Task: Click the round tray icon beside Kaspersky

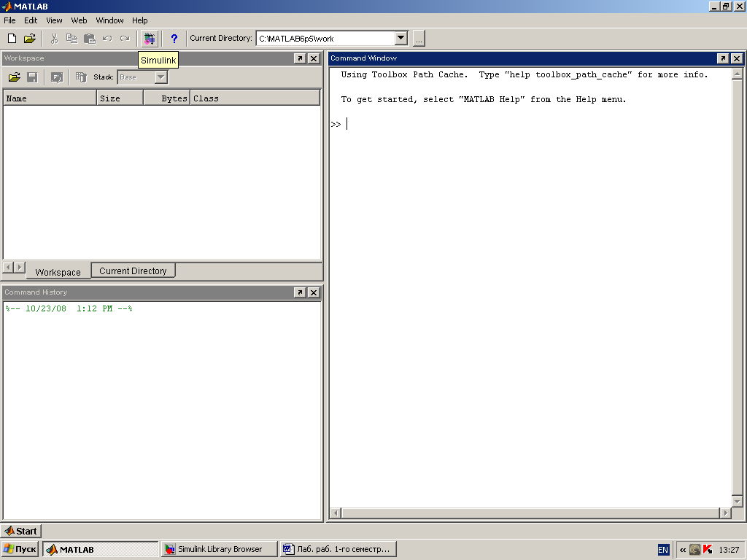Action: [694, 550]
